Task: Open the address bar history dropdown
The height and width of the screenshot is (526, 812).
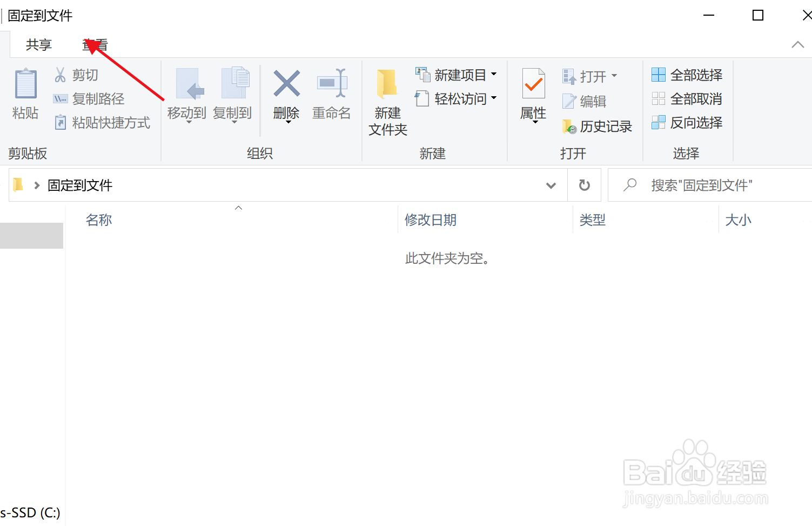Action: tap(551, 185)
